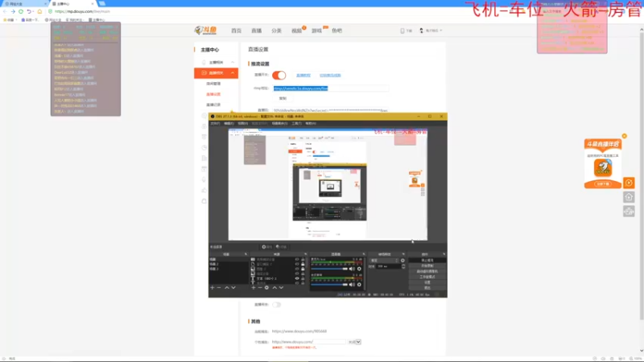This screenshot has width=644, height=362.
Task: Open the bookmarks favorites dropdown arrow
Action: pos(15,19)
